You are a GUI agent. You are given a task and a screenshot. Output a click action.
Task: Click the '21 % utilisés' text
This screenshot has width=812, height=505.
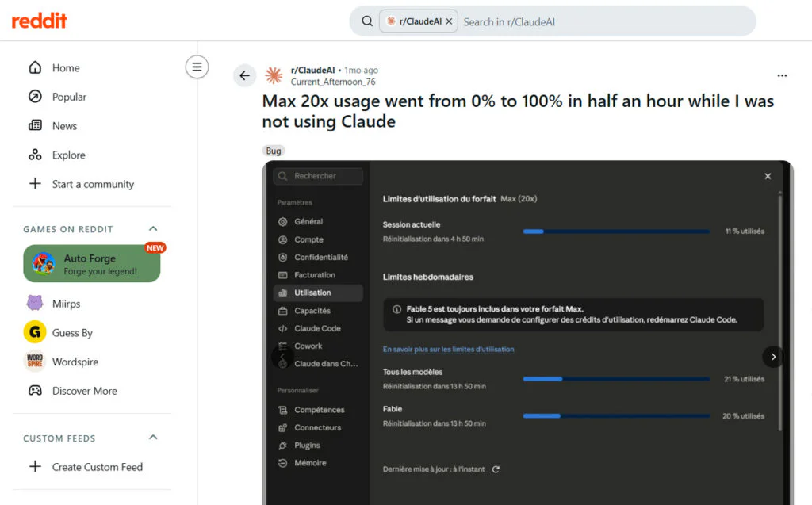tap(744, 379)
